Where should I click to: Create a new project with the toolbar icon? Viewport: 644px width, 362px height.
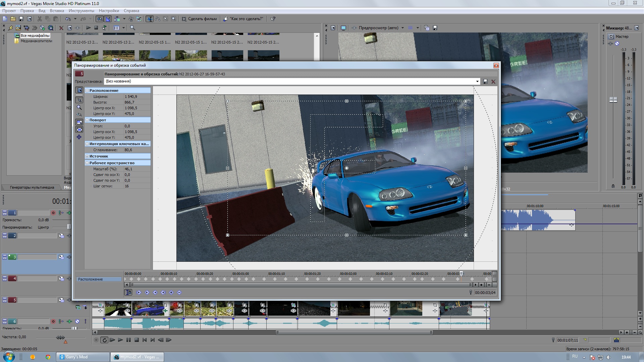point(5,19)
